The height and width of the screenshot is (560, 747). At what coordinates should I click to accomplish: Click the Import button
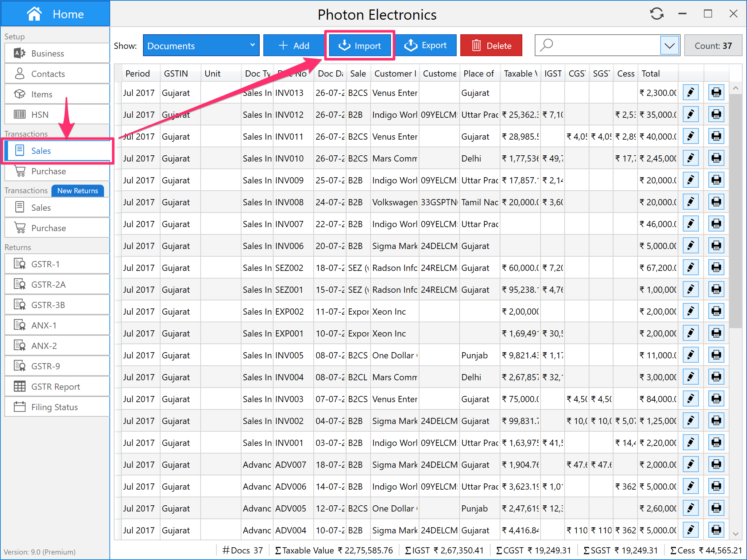pyautogui.click(x=360, y=46)
